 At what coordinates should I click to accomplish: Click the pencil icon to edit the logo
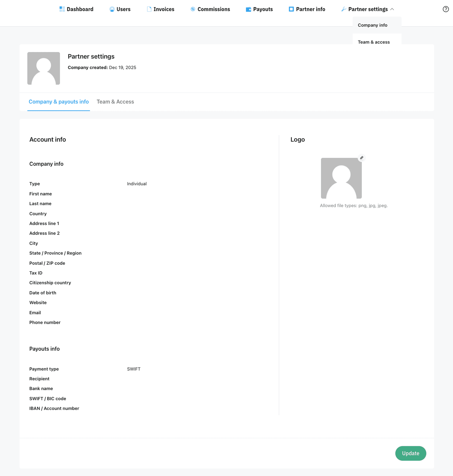click(x=361, y=158)
